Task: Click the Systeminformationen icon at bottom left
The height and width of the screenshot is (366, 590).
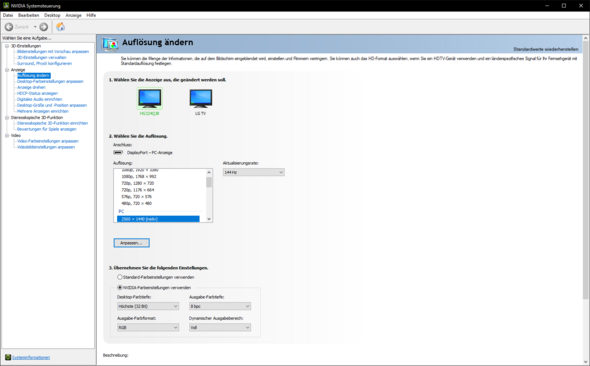Action: pyautogui.click(x=8, y=357)
